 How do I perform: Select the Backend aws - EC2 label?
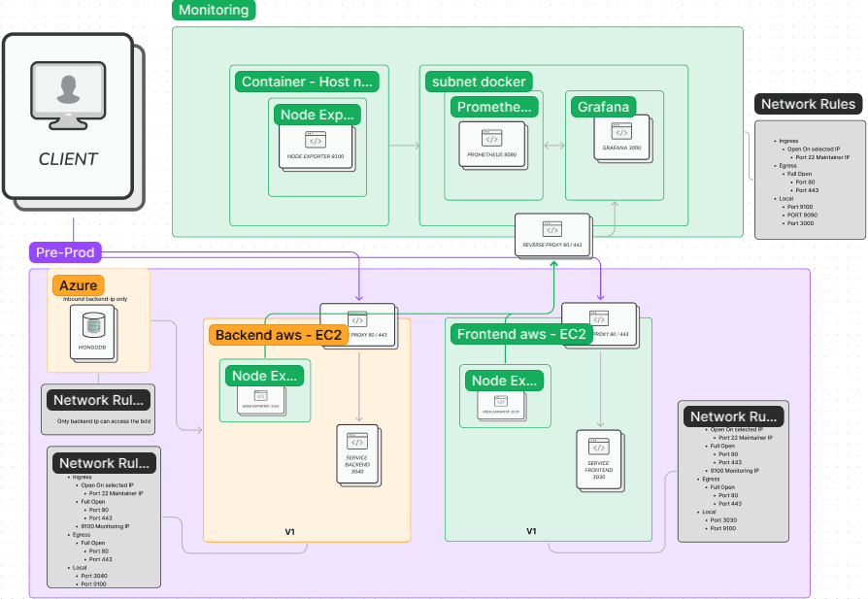coord(278,334)
